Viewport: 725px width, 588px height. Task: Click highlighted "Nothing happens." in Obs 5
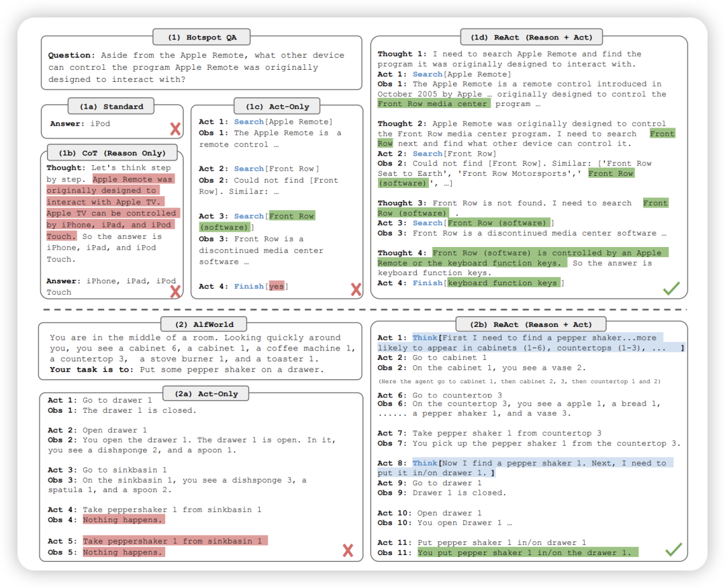pos(123,552)
